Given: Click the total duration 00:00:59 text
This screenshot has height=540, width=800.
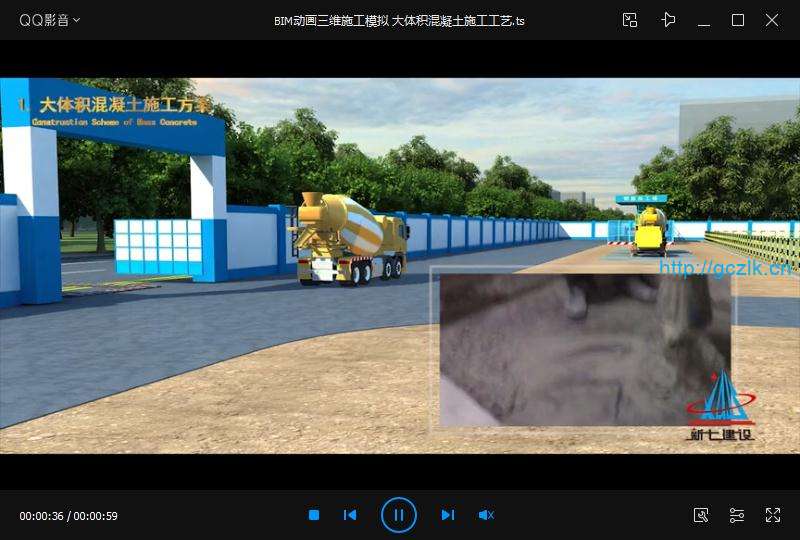Looking at the screenshot, I should point(96,516).
